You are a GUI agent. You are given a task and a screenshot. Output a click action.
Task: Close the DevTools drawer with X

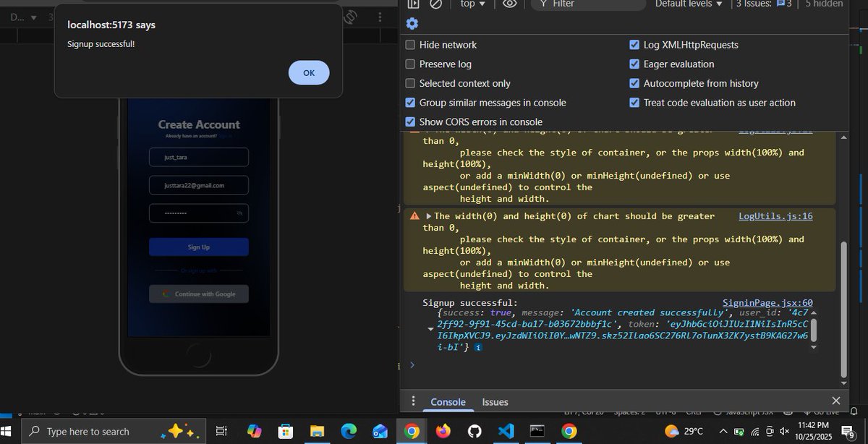[836, 401]
